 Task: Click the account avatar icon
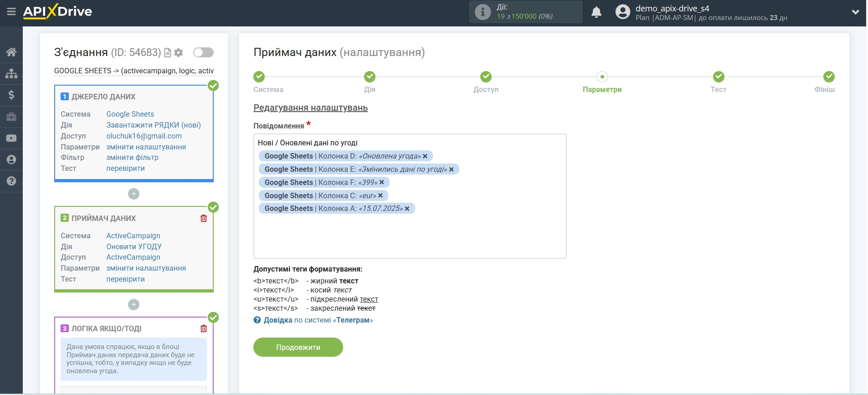[622, 12]
